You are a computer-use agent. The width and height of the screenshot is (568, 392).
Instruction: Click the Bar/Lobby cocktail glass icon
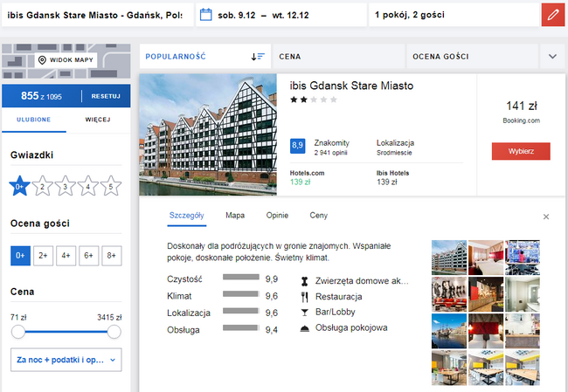[305, 312]
